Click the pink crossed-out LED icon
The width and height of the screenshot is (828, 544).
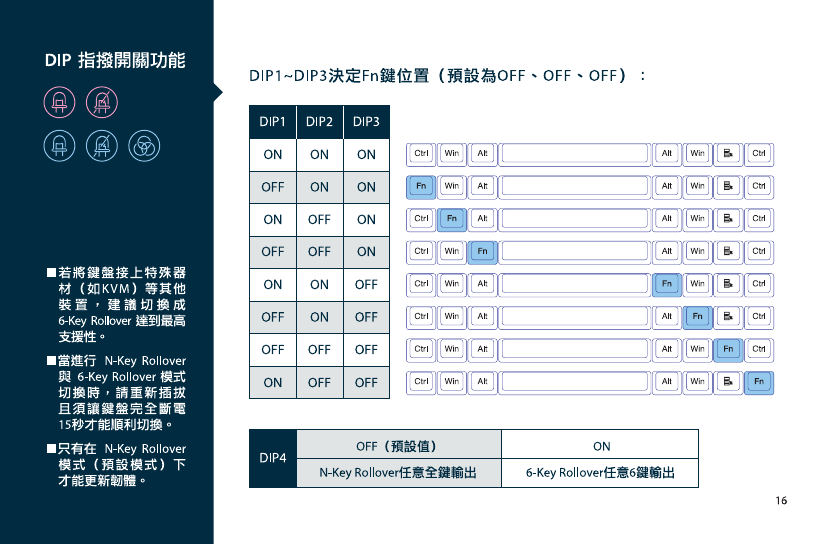click(102, 102)
